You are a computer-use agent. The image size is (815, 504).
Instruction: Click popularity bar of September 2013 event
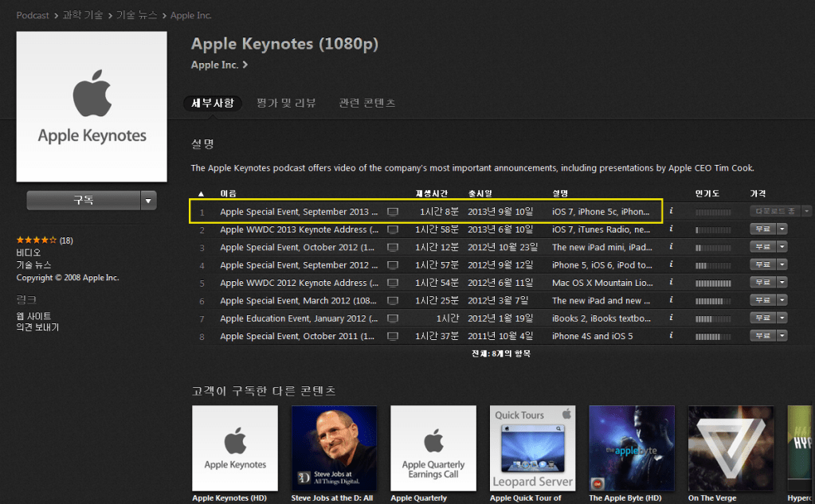(x=713, y=212)
